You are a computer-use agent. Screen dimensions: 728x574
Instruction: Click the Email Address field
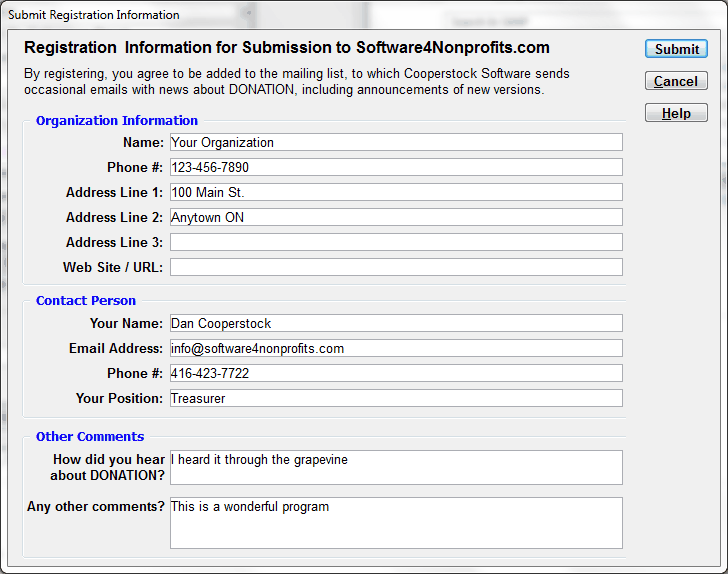pos(396,348)
